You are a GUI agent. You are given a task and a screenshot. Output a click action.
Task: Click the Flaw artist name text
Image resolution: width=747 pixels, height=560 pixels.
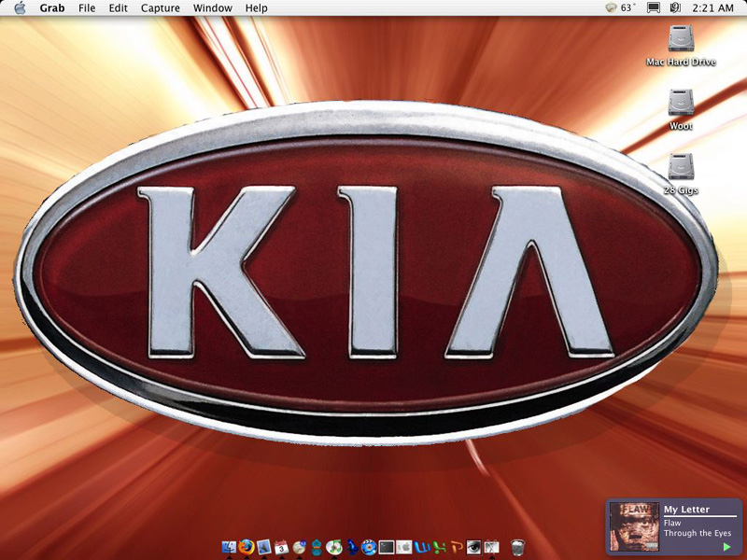672,523
